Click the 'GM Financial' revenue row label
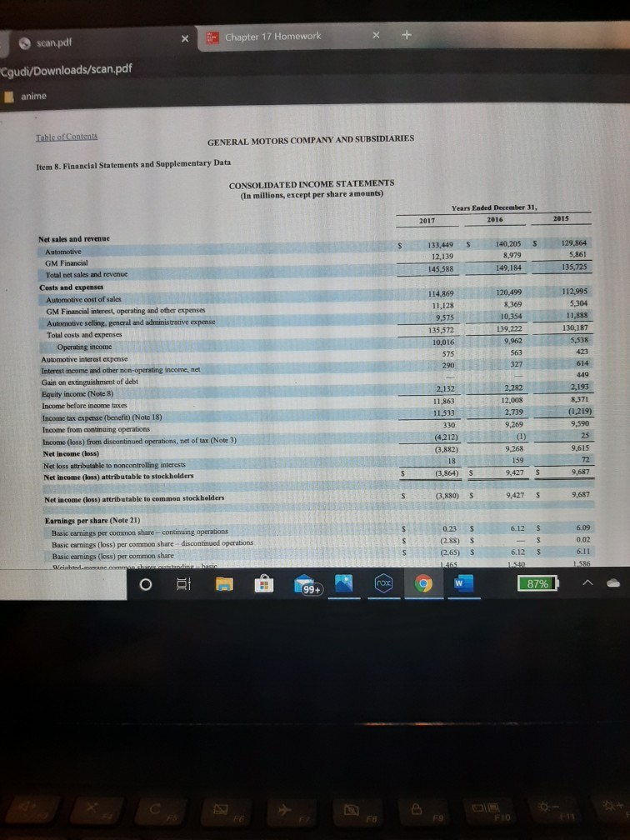Image resolution: width=630 pixels, height=840 pixels. click(67, 263)
